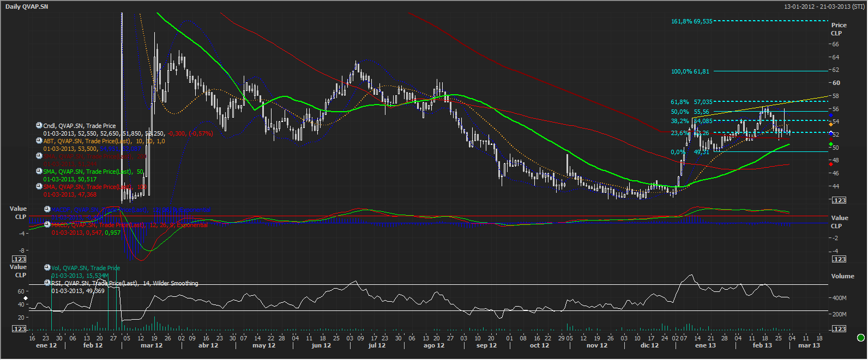The height and width of the screenshot is (360, 868).
Task: Click the .123 button under the Volume axis
Action: coord(839,329)
